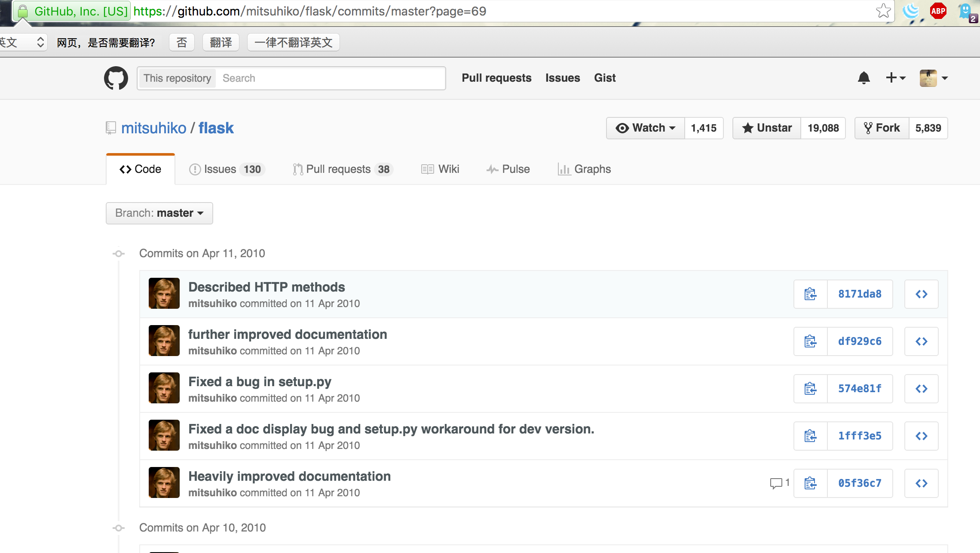
Task: Click the bookmark star in address bar
Action: point(883,11)
